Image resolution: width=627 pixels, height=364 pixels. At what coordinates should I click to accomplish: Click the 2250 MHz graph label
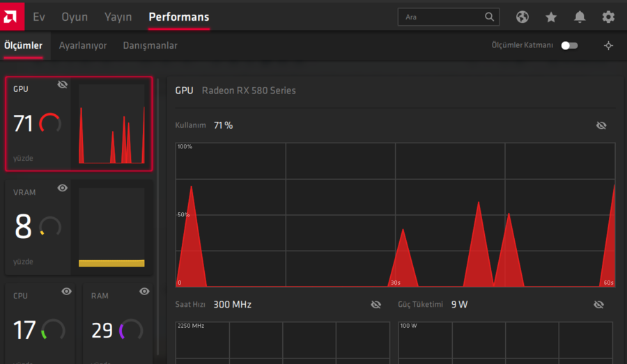tap(191, 326)
